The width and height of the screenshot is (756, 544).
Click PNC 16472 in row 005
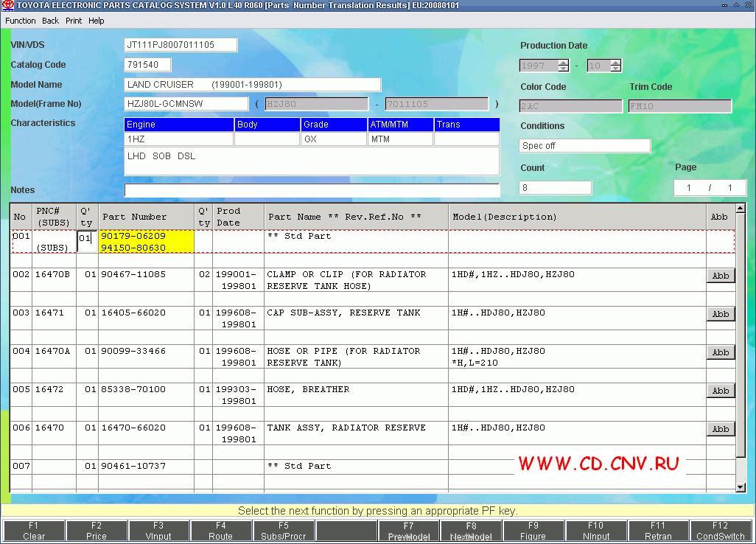coord(49,389)
